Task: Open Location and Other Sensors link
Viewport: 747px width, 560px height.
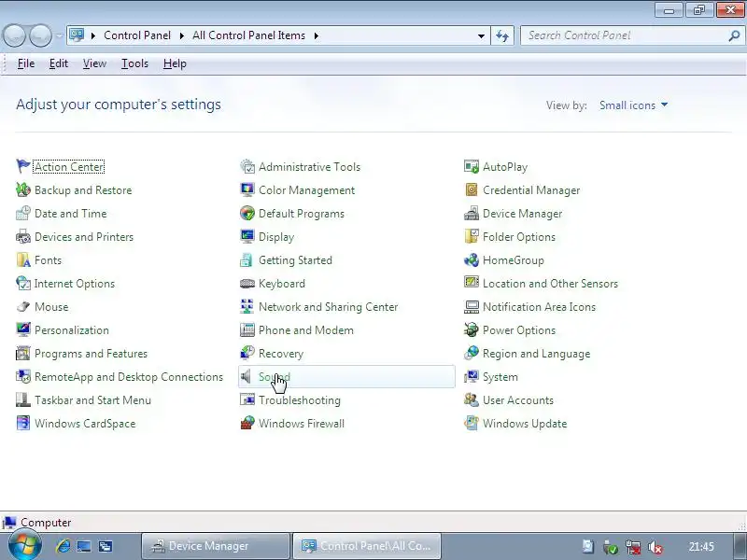Action: [x=550, y=284]
